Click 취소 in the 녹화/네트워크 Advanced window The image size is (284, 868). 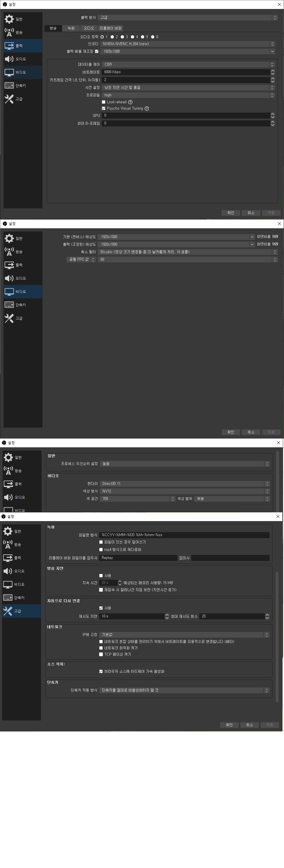[250, 725]
